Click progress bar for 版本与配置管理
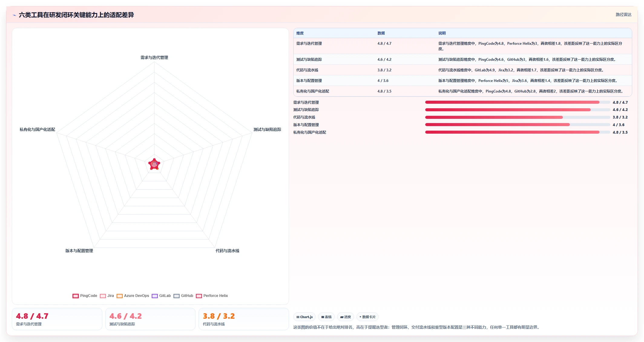 [x=517, y=125]
